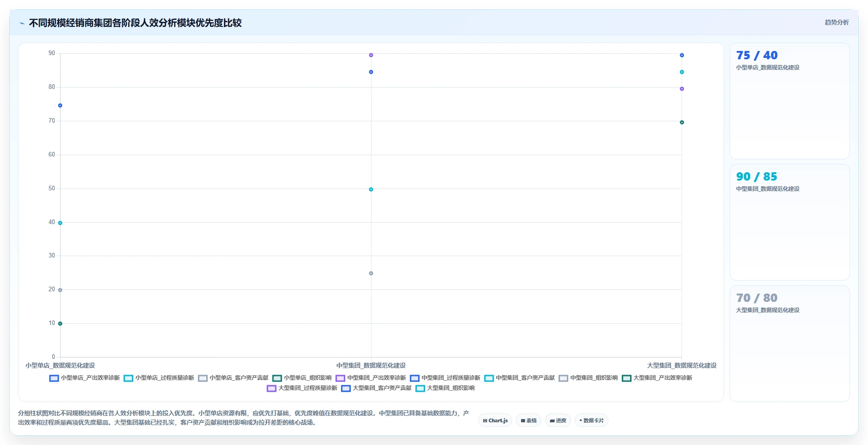Screen dimensions: 868x445
Task: Toggle the 中型集团_过程质量诊断 legend series
Action: tap(445, 378)
